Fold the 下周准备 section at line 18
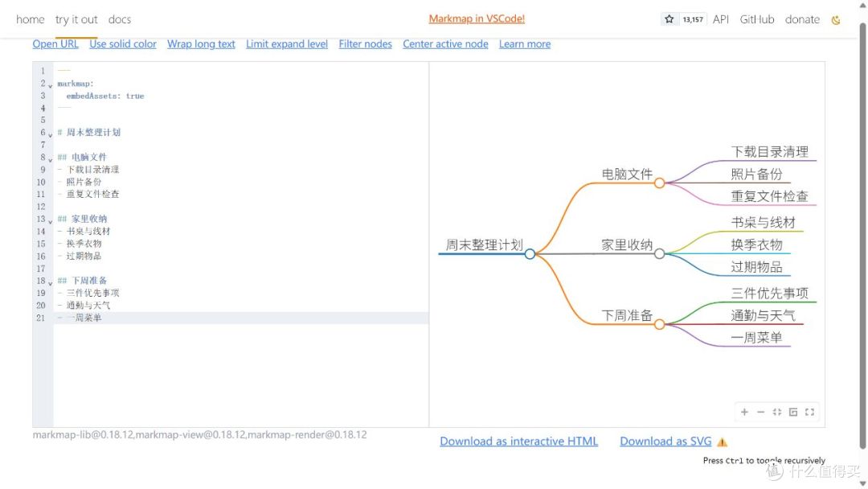This screenshot has width=868, height=489. (50, 283)
